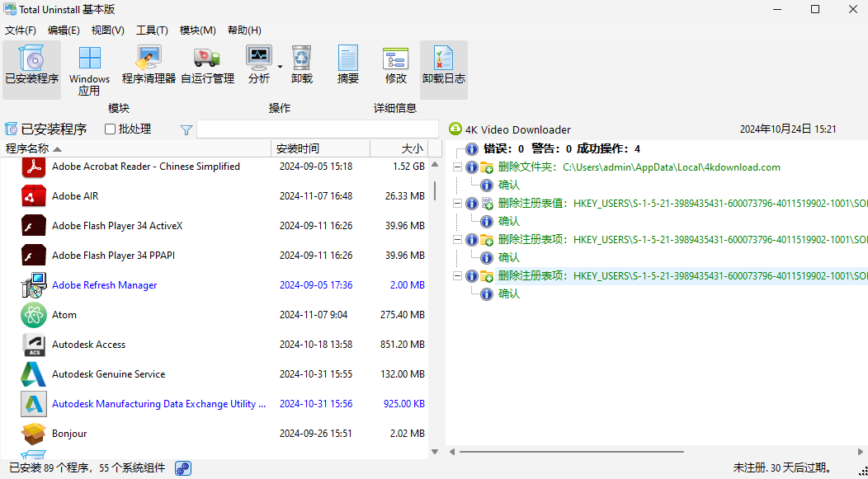Collapse the 删除注册表值 tree node
This screenshot has width=868, height=479.
point(457,204)
